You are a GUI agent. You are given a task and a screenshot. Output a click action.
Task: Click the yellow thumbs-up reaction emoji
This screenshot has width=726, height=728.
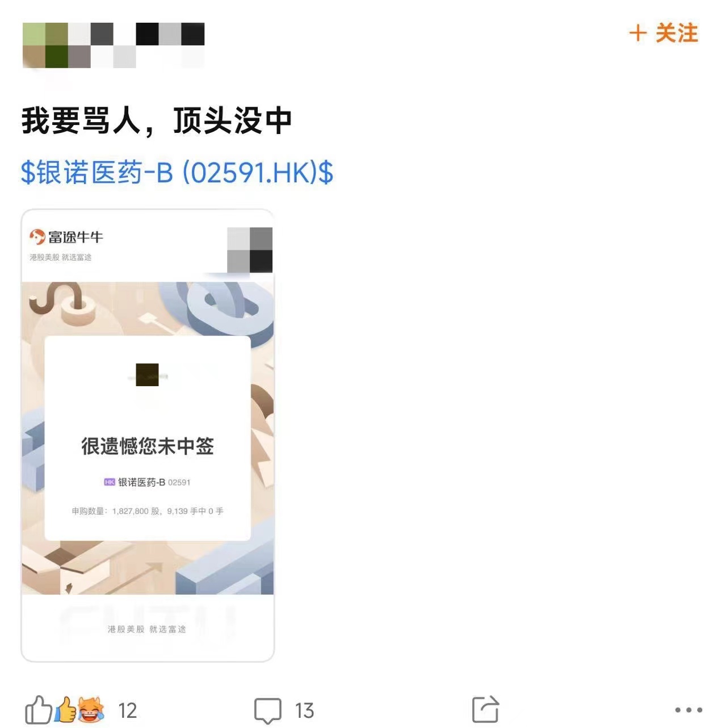(x=65, y=709)
